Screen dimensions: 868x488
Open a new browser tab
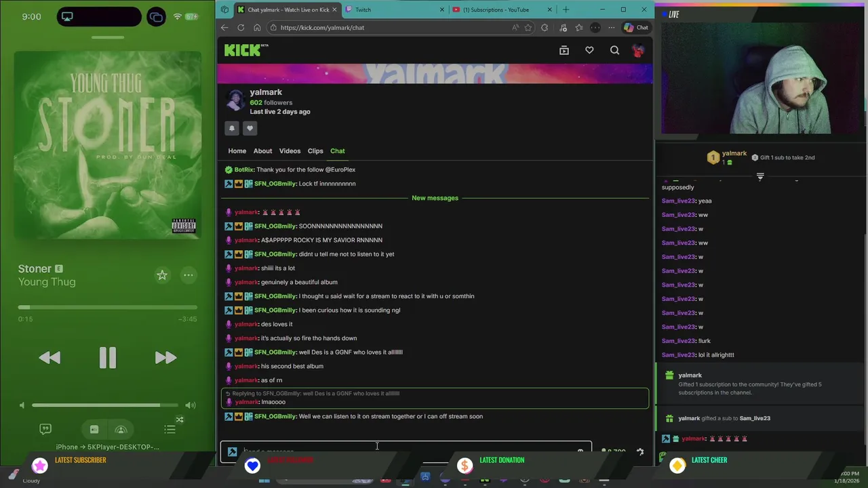(566, 9)
